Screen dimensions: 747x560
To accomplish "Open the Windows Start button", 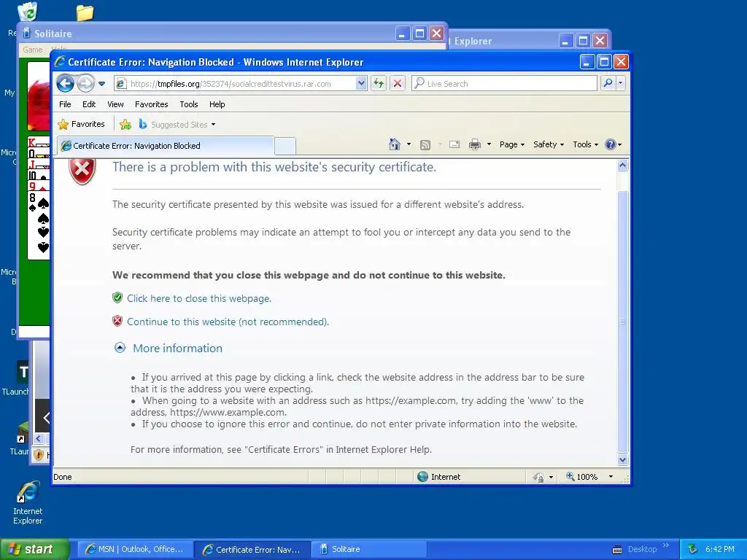I will (x=34, y=550).
